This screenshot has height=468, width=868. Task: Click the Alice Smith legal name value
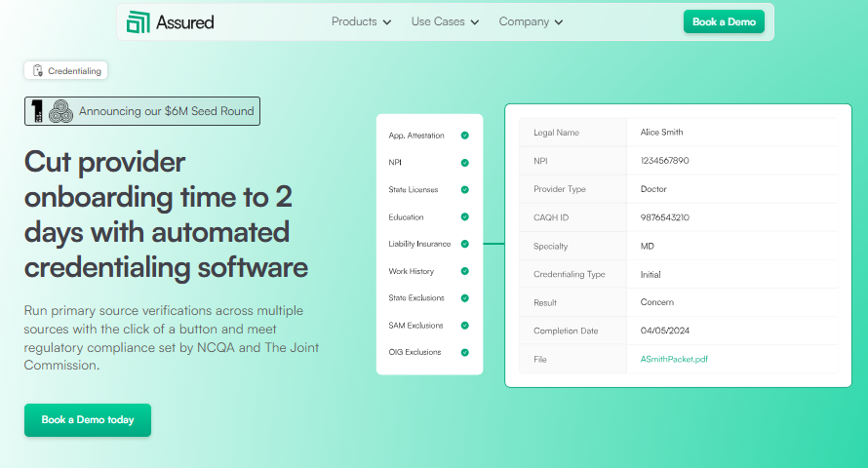661,133
